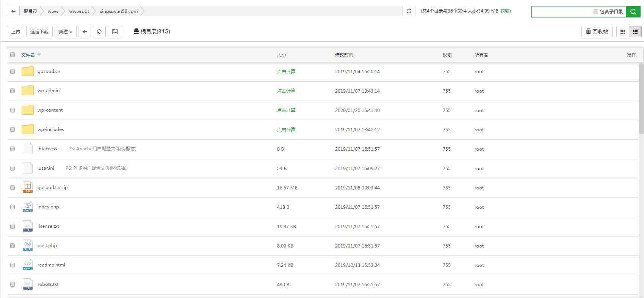
Task: Click the gosbod.cn.zip archive icon
Action: click(x=27, y=187)
